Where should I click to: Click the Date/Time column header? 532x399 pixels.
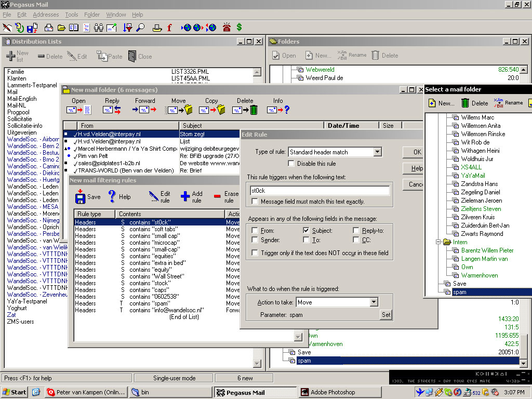pos(352,126)
